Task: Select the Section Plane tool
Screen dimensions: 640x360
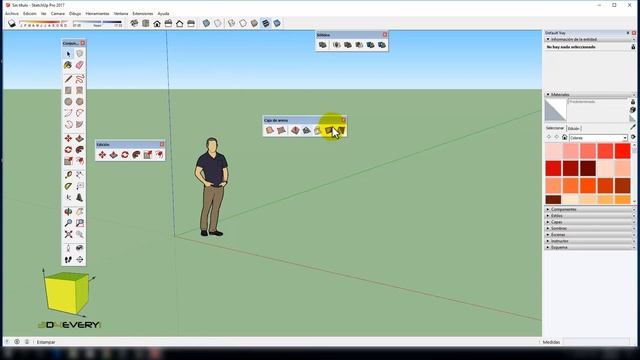Action: (80, 260)
